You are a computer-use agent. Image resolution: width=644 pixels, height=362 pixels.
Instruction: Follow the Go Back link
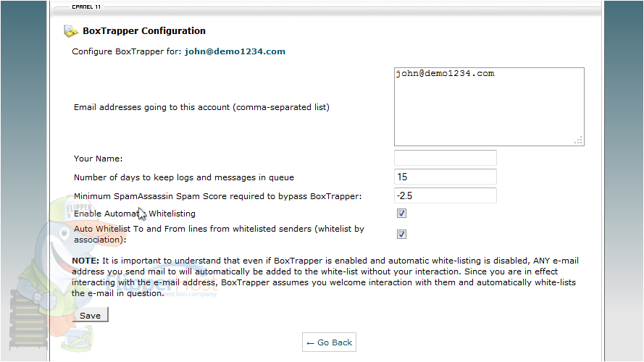tap(329, 342)
